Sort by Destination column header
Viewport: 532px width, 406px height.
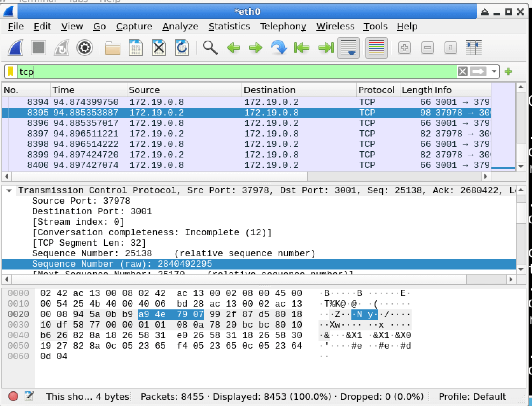tap(299, 90)
